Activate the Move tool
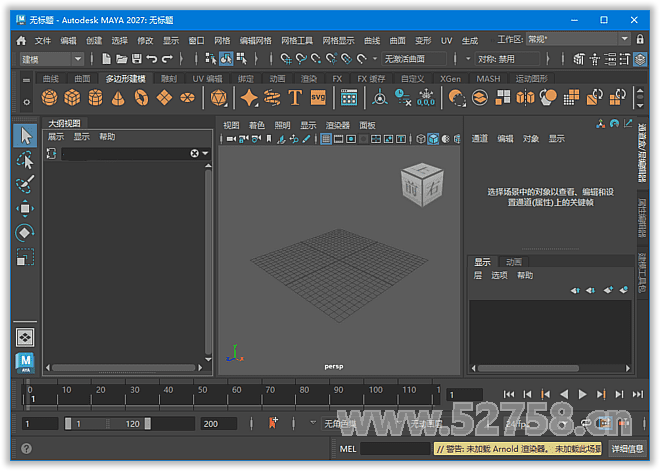The width and height of the screenshot is (660, 471). coord(25,208)
